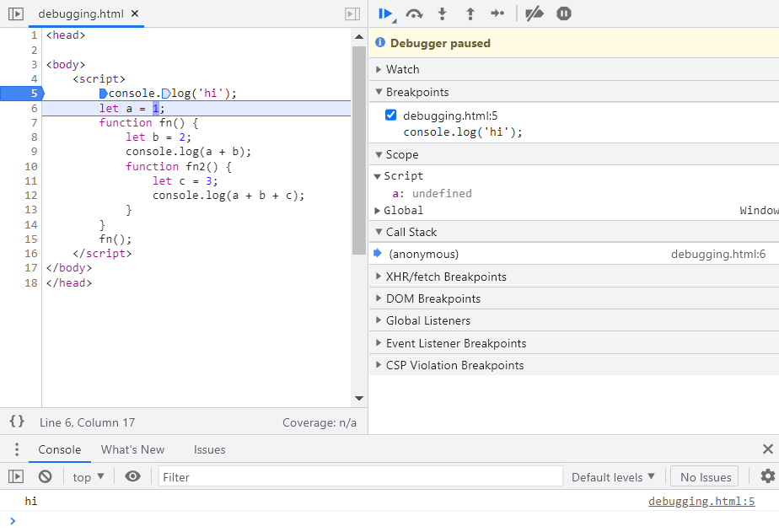
Task: Step into next function call
Action: coord(442,13)
